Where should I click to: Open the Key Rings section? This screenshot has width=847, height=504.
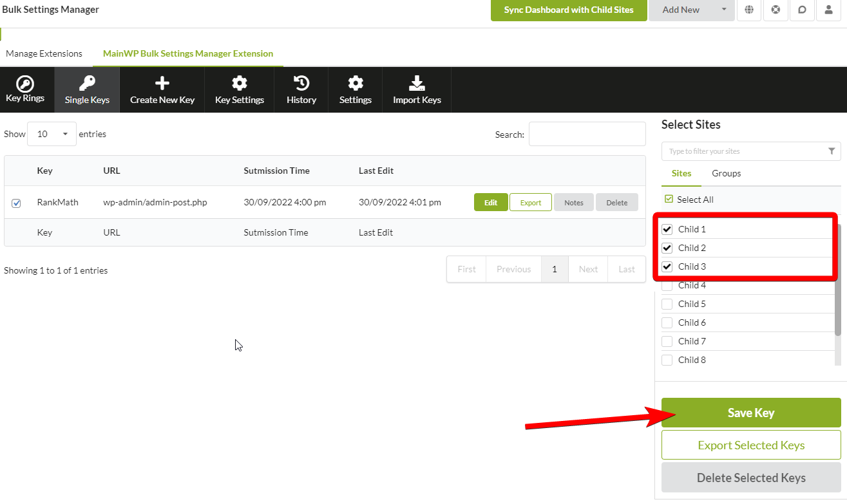25,89
